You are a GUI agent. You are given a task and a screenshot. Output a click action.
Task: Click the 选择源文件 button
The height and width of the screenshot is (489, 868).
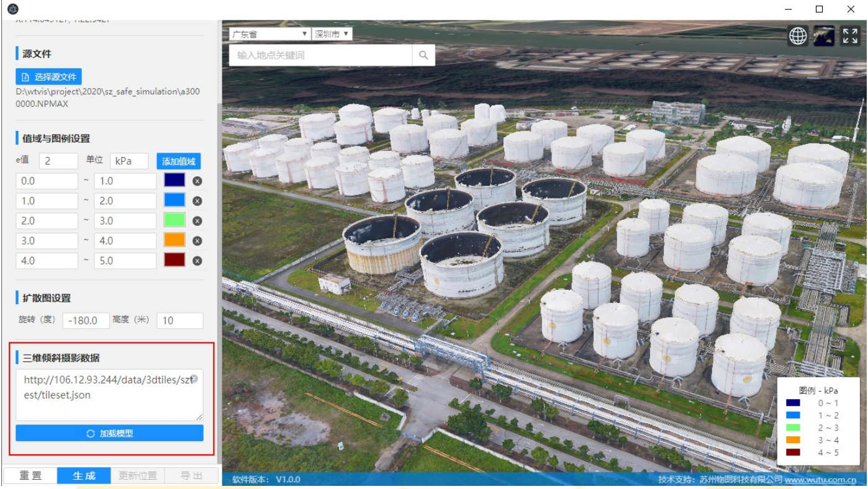tap(48, 77)
